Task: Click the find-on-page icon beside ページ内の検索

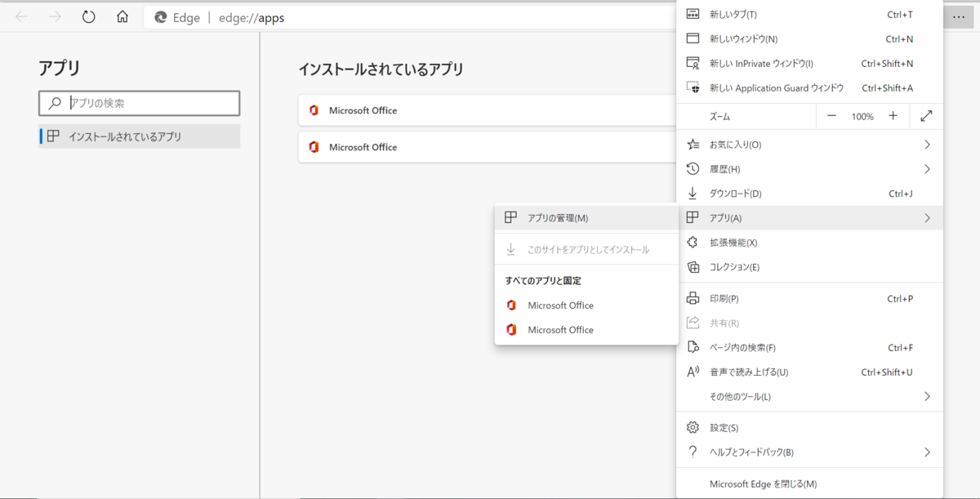Action: pyautogui.click(x=693, y=348)
